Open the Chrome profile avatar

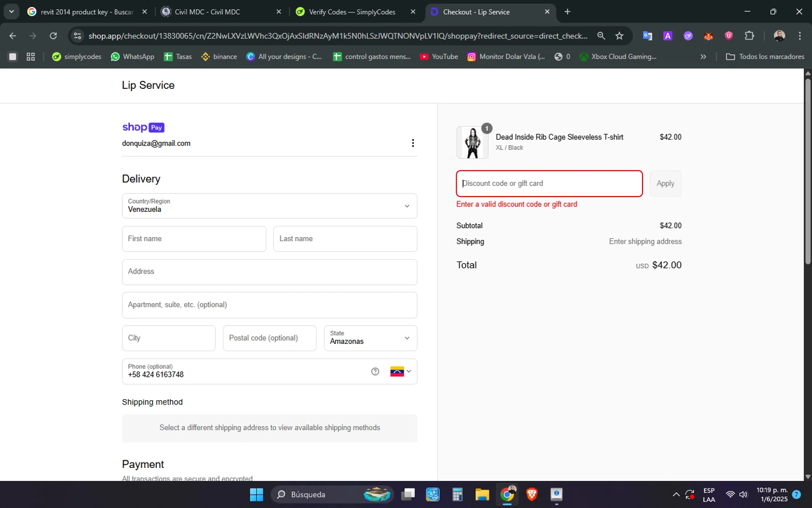[780, 36]
